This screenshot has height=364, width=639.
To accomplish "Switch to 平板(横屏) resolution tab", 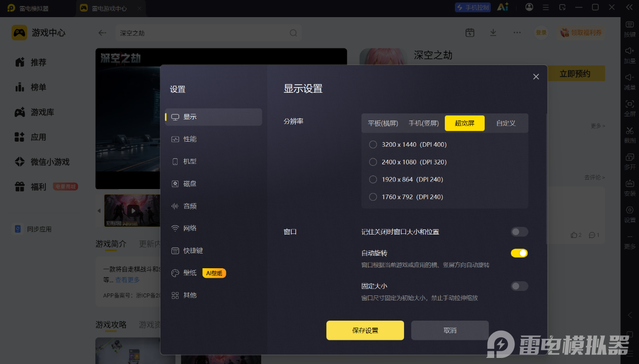I will 383,123.
